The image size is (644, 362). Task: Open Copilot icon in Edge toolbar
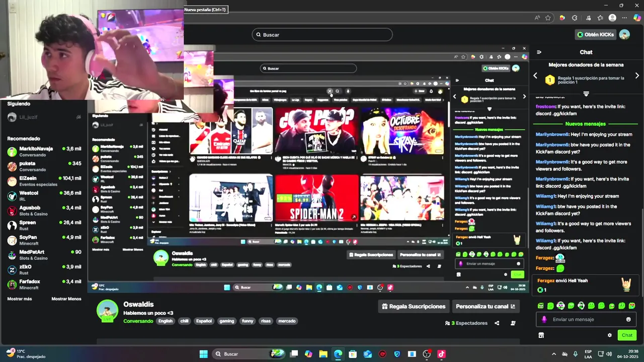pyautogui.click(x=637, y=18)
